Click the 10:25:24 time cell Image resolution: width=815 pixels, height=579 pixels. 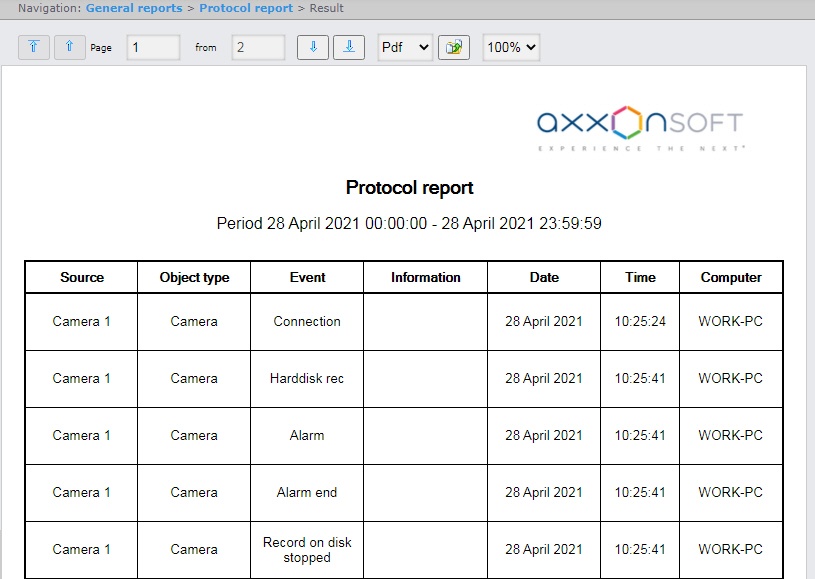(640, 322)
